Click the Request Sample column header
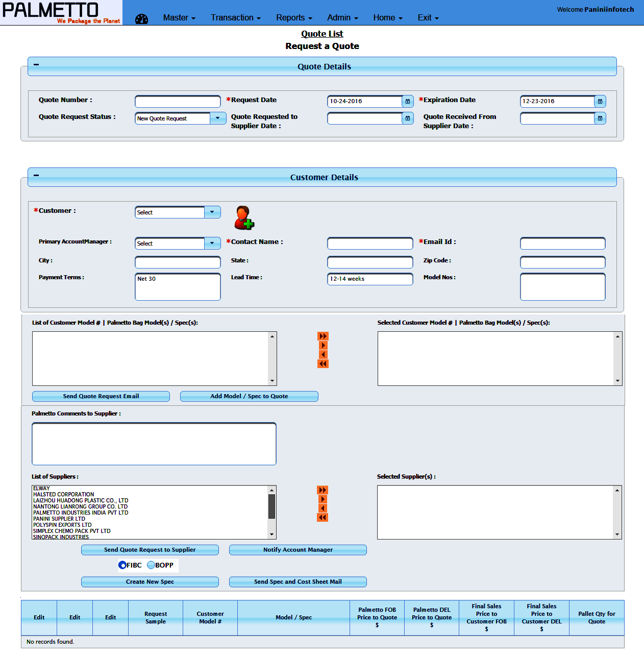 point(156,618)
